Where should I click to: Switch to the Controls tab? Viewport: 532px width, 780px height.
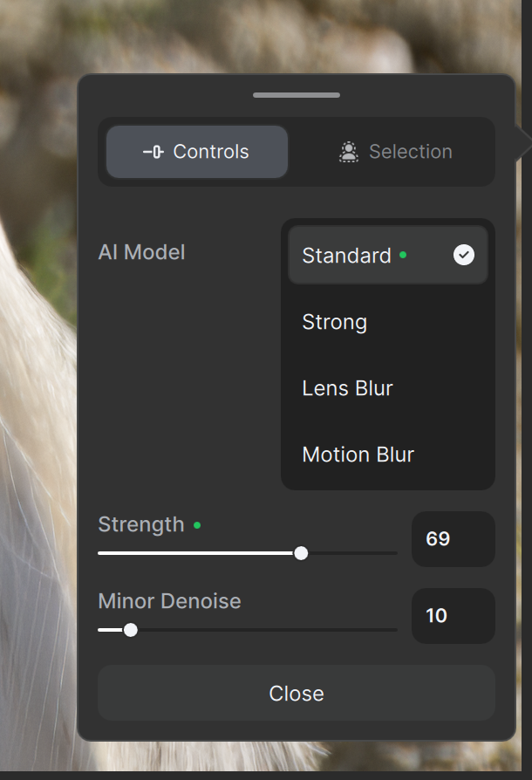197,152
